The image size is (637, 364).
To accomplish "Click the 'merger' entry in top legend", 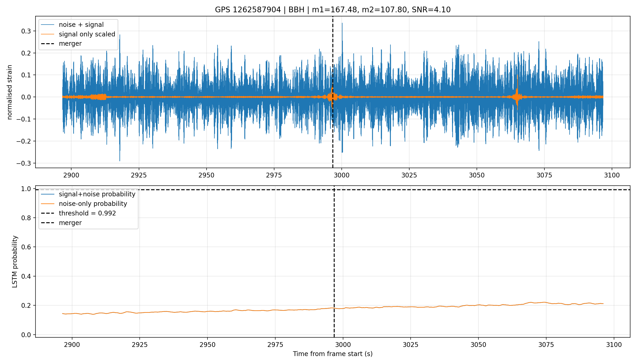I will pos(70,43).
